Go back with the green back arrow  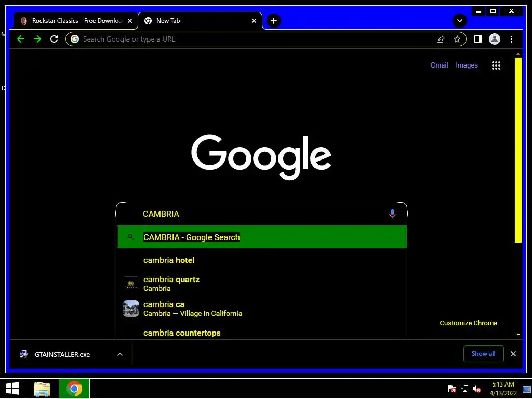pos(21,39)
